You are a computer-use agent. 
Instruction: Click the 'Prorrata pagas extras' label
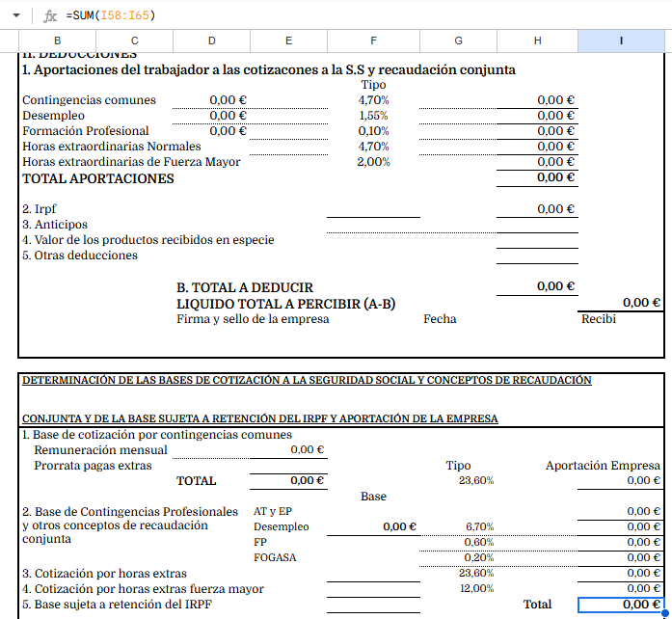pyautogui.click(x=93, y=466)
